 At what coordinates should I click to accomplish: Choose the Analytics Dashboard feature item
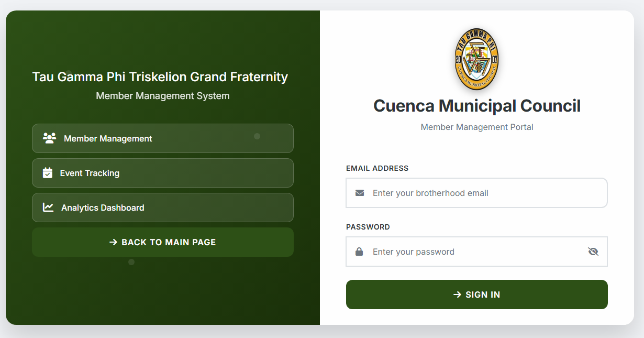pyautogui.click(x=162, y=208)
